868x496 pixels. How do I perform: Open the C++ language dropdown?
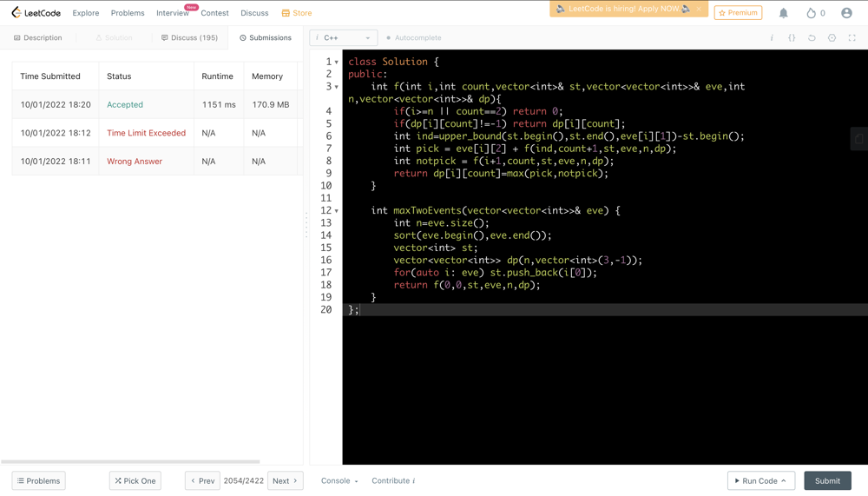343,37
